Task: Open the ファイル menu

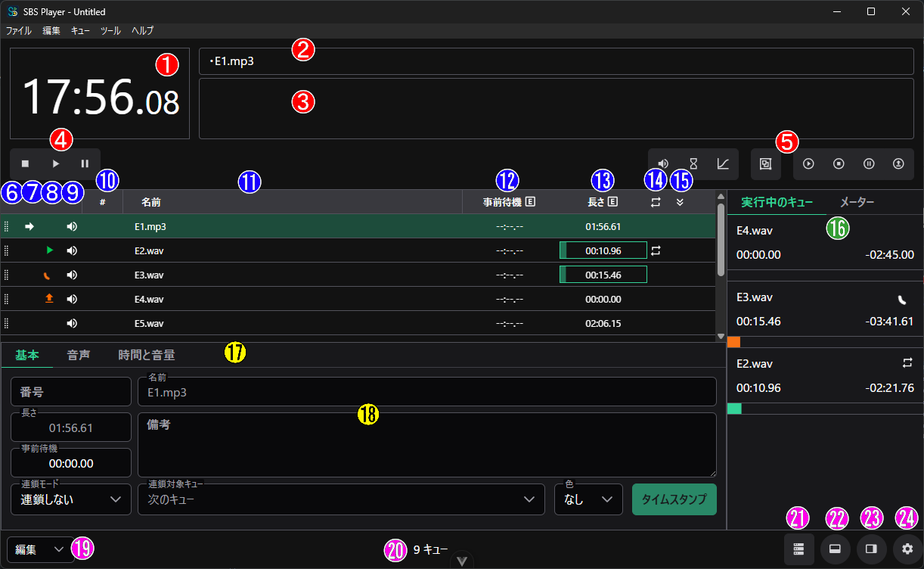Action: (x=19, y=30)
